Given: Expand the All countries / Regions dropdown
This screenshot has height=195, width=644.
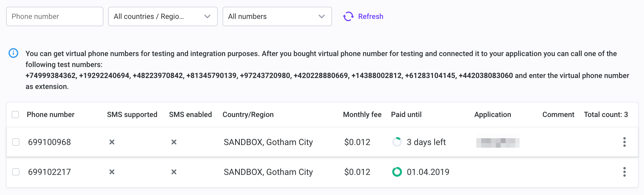Looking at the screenshot, I should (163, 16).
